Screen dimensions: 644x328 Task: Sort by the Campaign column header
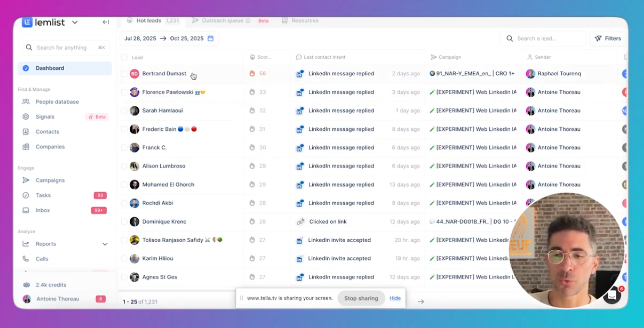point(446,57)
